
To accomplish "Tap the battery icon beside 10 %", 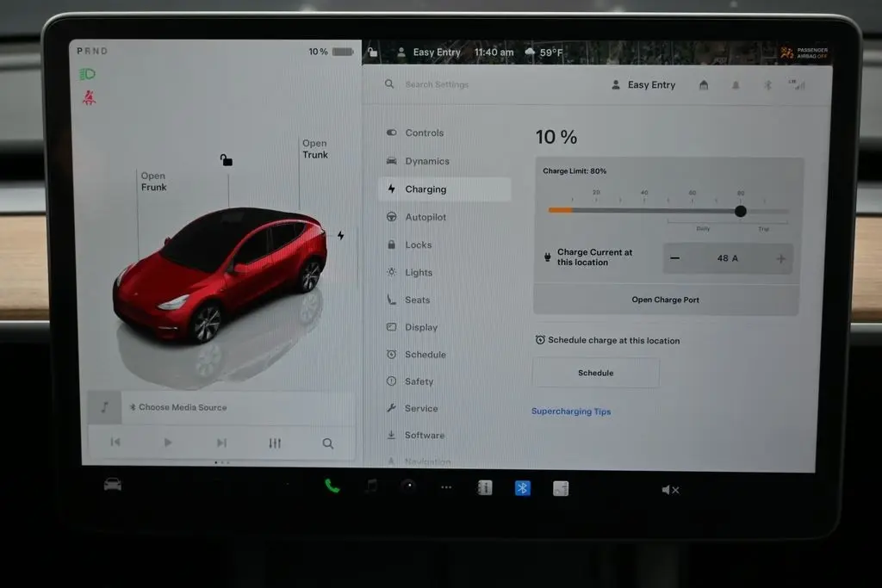I will click(x=343, y=52).
